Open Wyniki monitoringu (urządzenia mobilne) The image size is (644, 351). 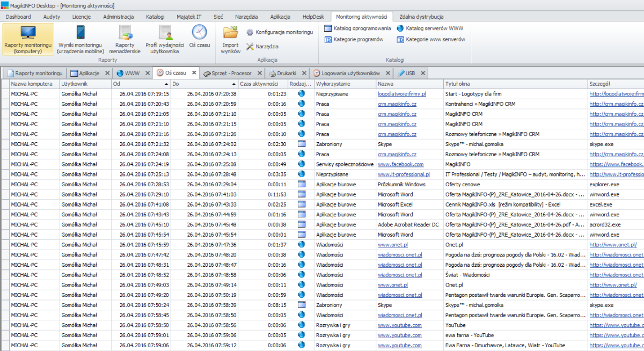(80, 39)
